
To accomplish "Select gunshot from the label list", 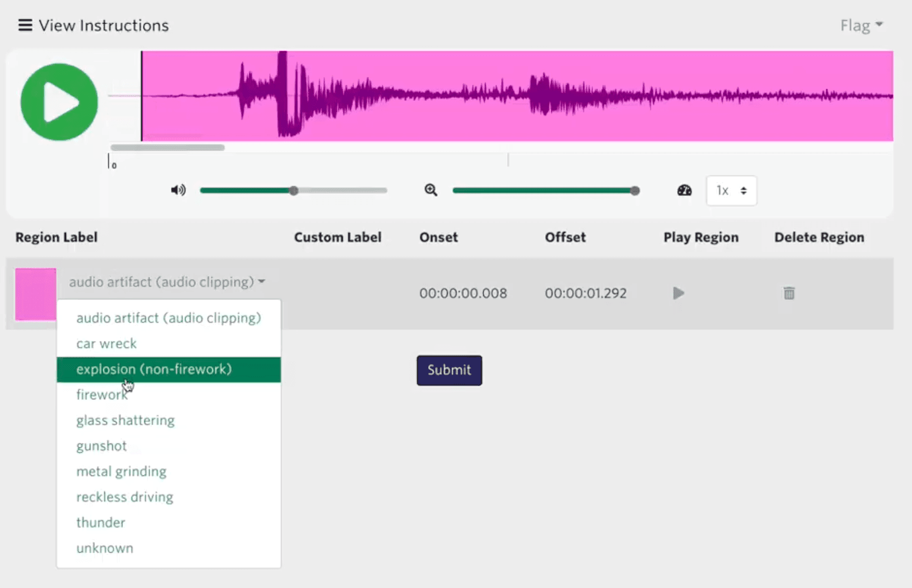I will tap(101, 446).
